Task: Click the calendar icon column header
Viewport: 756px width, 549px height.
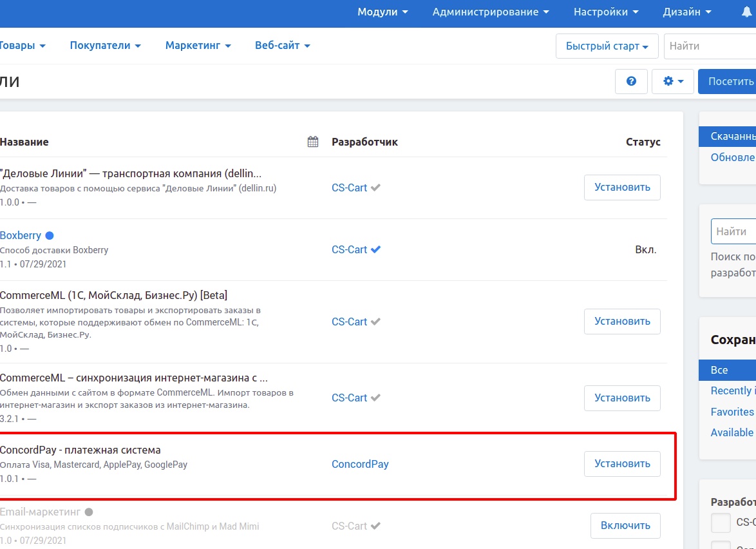Action: click(313, 141)
